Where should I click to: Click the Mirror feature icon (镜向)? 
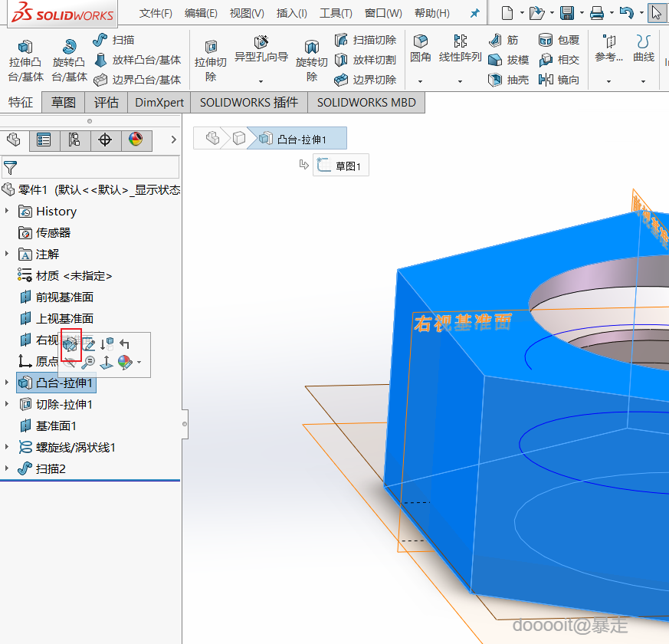coord(559,80)
